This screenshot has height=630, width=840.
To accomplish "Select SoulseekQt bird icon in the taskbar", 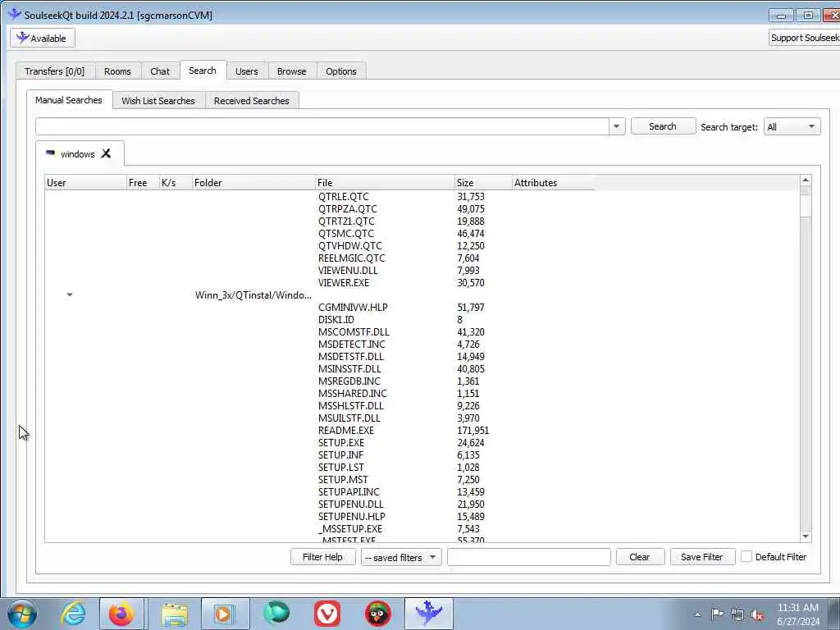I will pos(429,614).
